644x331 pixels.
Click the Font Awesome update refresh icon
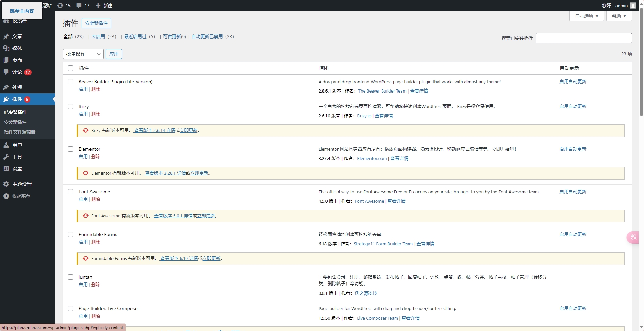(x=86, y=216)
